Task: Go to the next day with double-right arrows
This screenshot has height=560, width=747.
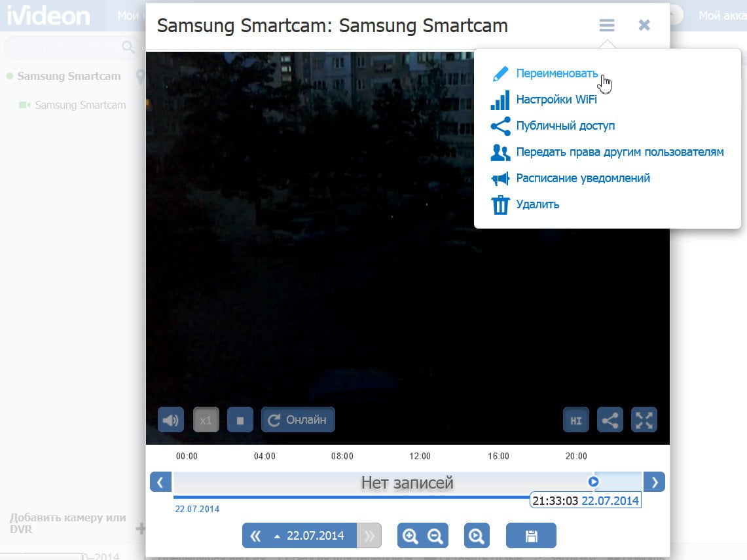Action: pyautogui.click(x=369, y=536)
